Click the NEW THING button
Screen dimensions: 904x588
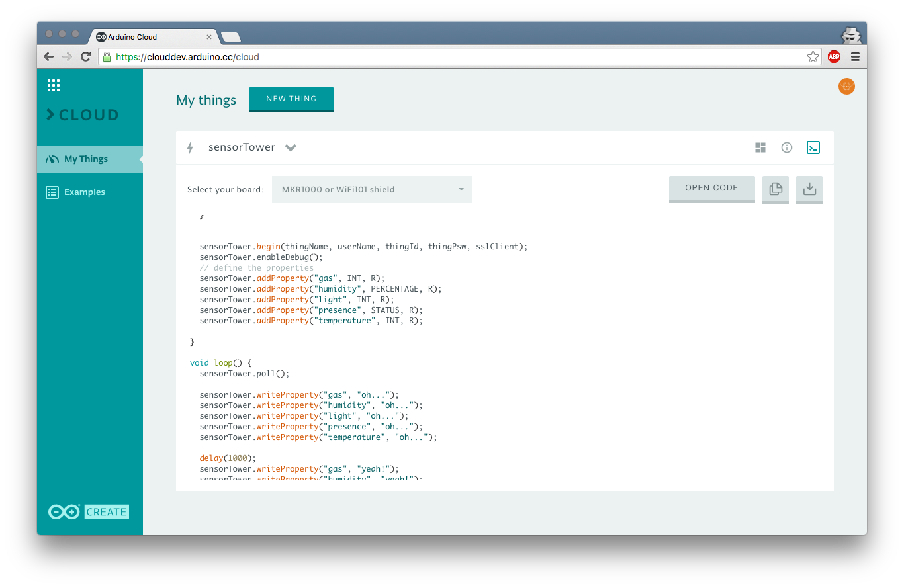point(291,99)
